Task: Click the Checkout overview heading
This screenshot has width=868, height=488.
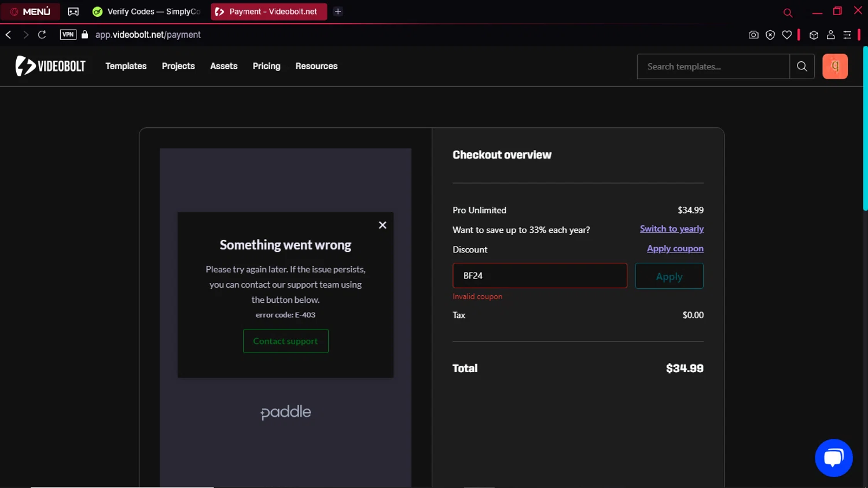Action: [x=502, y=155]
